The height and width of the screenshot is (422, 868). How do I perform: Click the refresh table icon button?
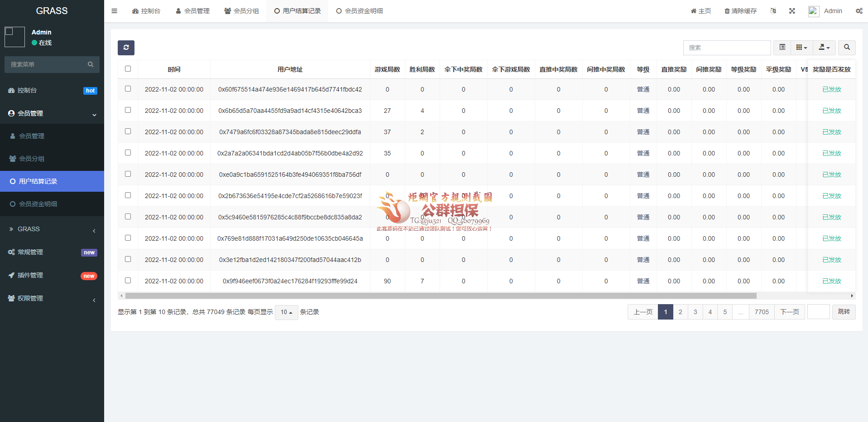126,48
